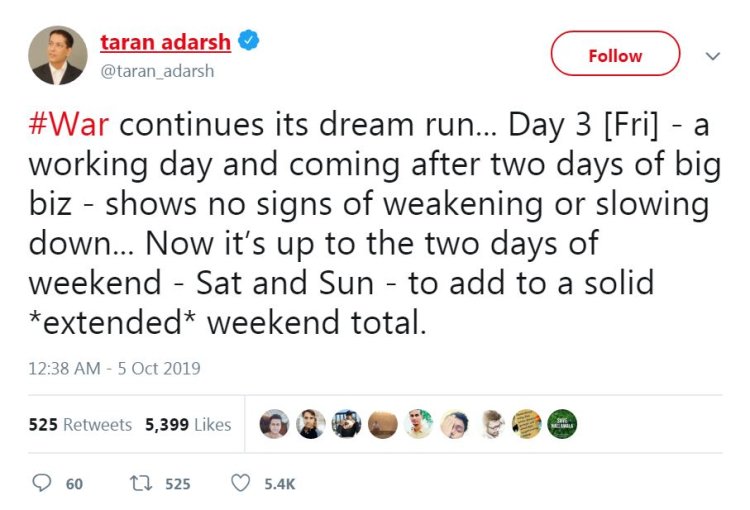Click the @taran_adarsh handle
The image size is (750, 510).
157,71
